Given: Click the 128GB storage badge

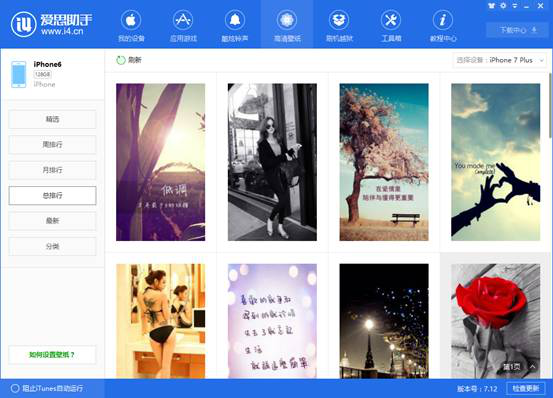Looking at the screenshot, I should pyautogui.click(x=43, y=74).
